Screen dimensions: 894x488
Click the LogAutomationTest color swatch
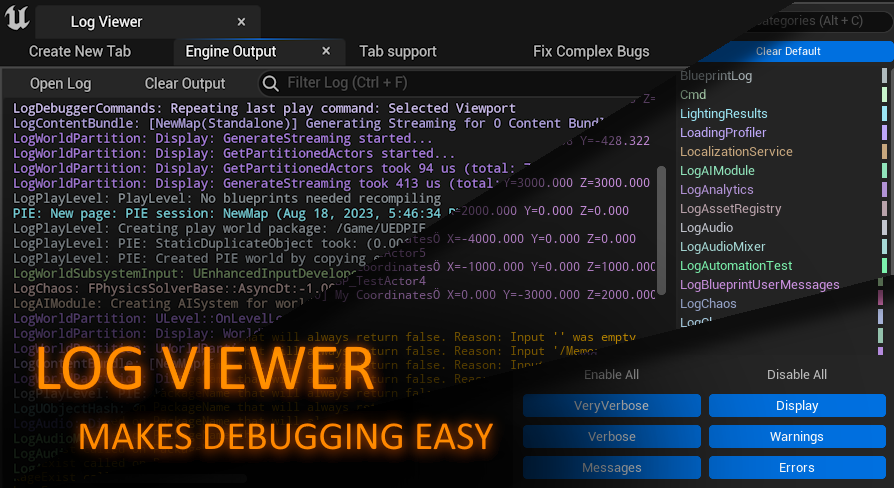click(884, 266)
